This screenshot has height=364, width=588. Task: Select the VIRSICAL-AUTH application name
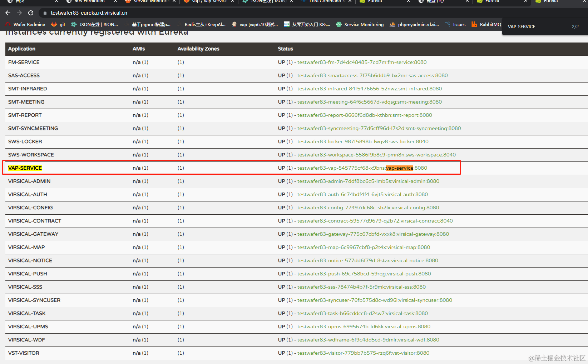coord(28,194)
